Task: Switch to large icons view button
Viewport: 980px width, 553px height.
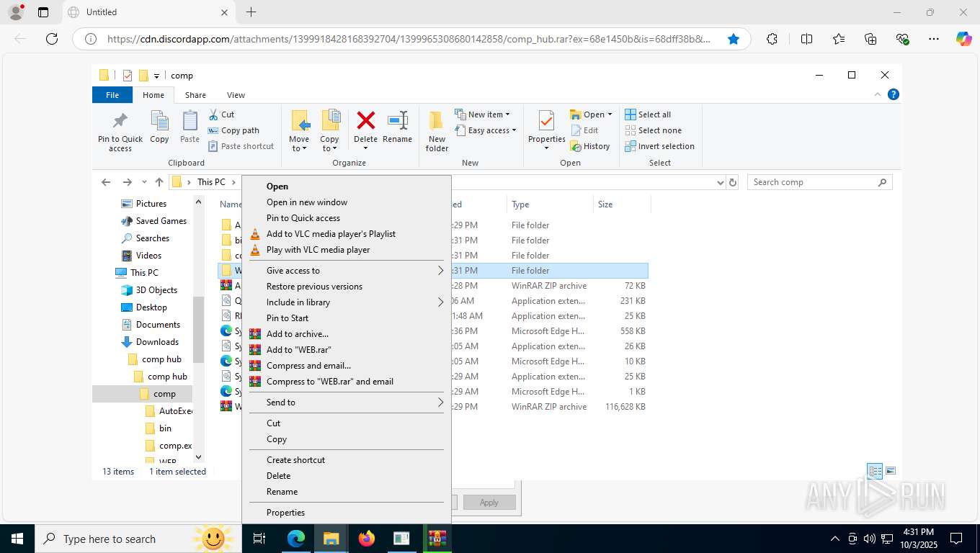Action: coord(891,471)
